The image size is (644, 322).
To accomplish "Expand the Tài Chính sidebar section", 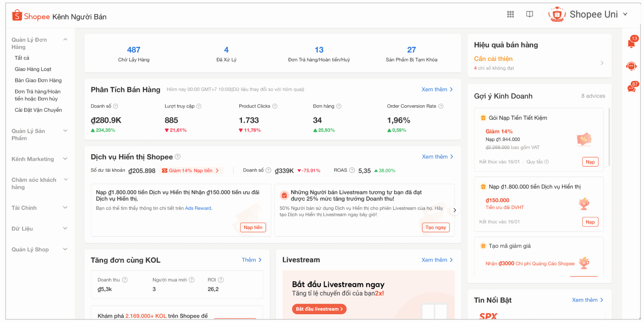I will (65, 208).
